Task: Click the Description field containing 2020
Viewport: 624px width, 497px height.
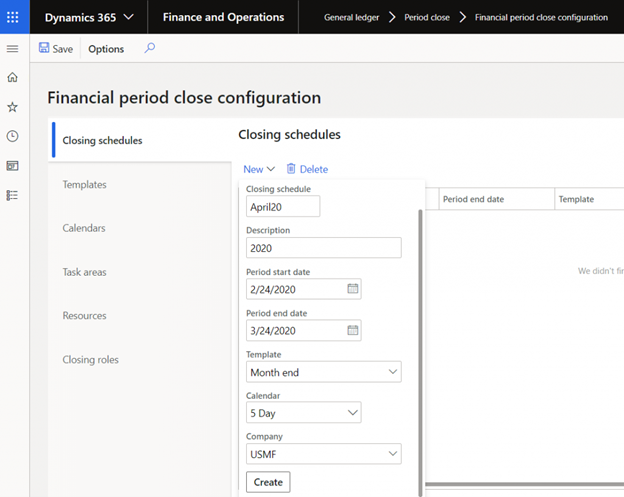Action: click(324, 248)
